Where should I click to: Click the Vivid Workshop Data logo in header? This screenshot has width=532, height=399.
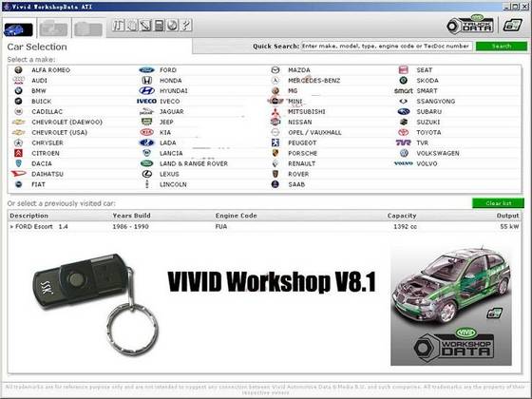click(x=470, y=25)
